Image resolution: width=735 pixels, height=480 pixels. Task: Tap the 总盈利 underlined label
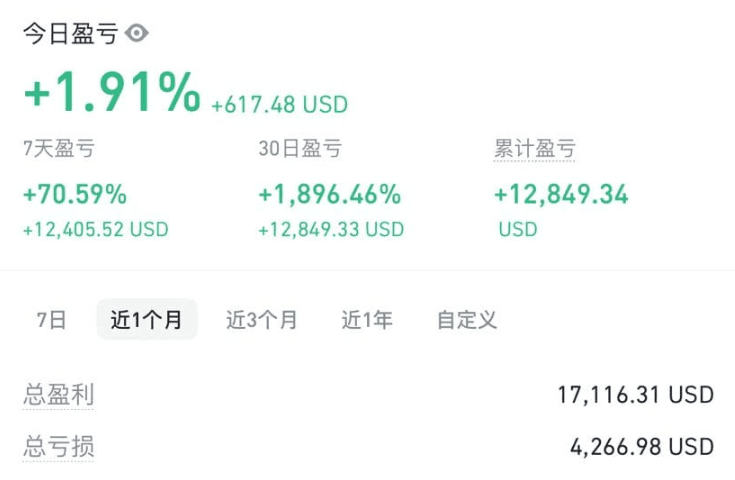(59, 394)
